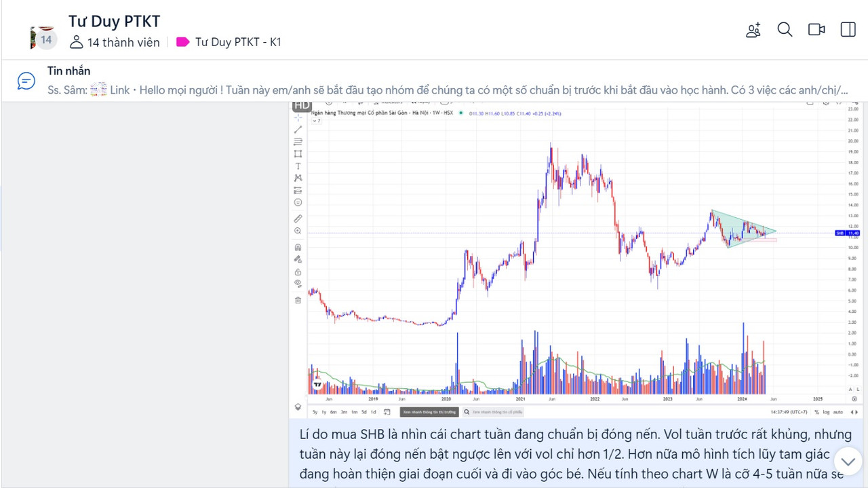Click the Tư Duy PTKT group title
This screenshot has width=868, height=488.
point(114,21)
